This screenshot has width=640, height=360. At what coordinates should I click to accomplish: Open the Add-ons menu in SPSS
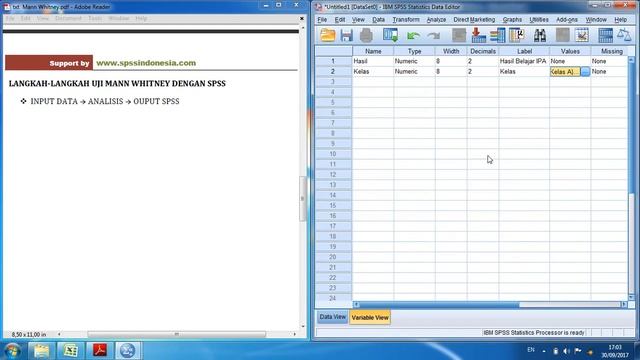pyautogui.click(x=567, y=20)
